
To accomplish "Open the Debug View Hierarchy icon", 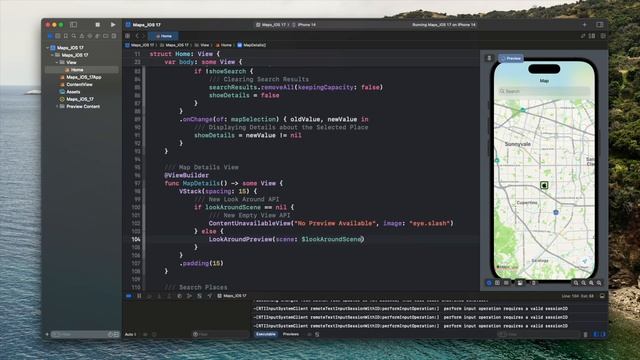I will click(x=179, y=296).
